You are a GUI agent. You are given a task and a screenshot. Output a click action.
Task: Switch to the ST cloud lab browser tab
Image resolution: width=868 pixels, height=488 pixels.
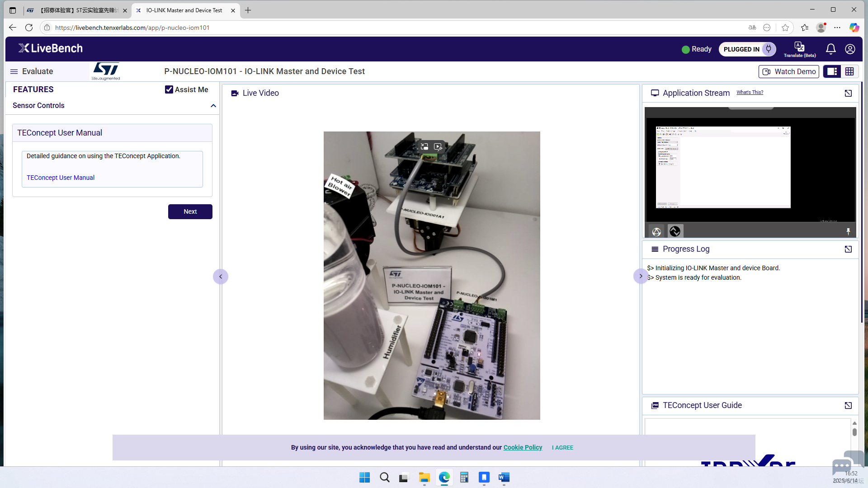tap(77, 10)
